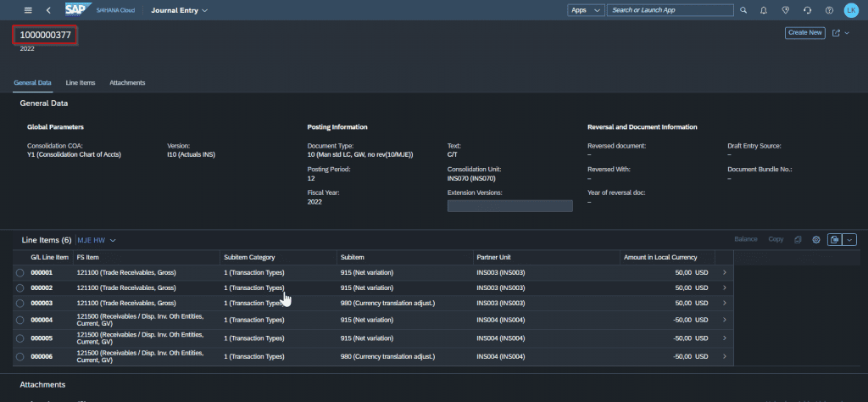Screen dimensions: 868x402
Task: Open the LK user profile avatar
Action: click(851, 10)
